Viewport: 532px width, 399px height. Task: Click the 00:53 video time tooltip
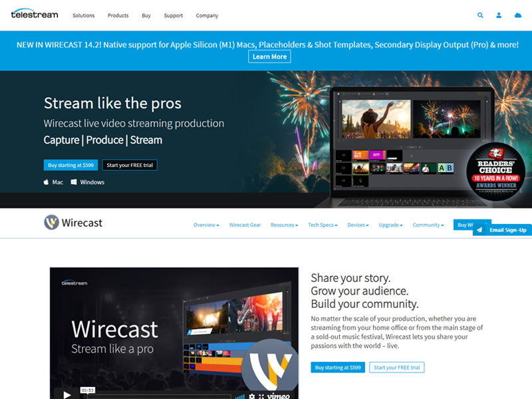point(88,390)
